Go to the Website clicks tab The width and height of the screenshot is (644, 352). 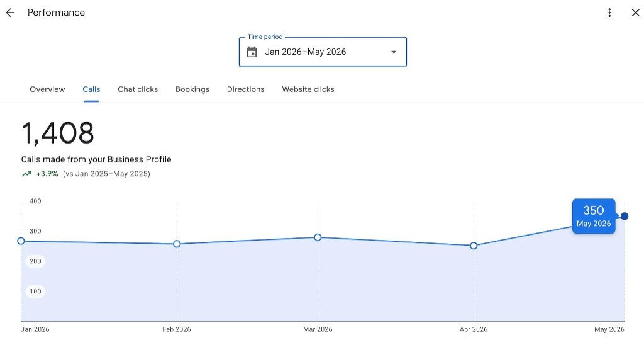[x=308, y=89]
